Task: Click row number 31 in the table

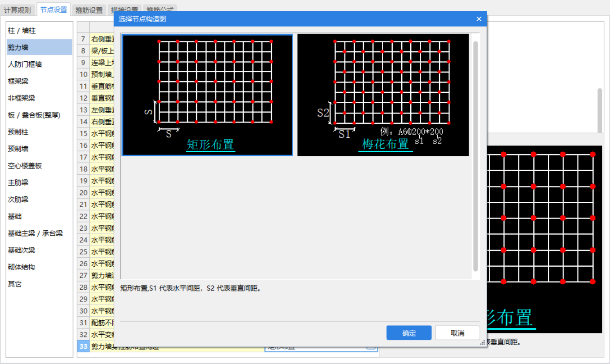Action: pyautogui.click(x=83, y=323)
